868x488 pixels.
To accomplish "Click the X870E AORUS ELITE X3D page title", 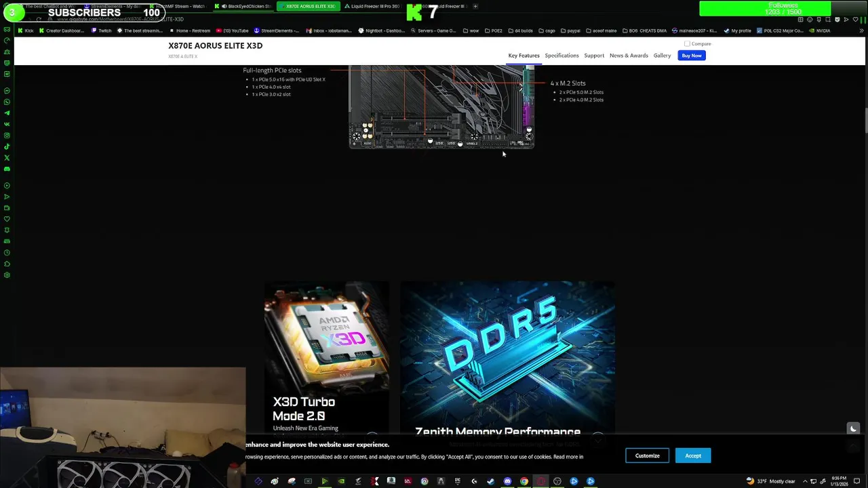I will [x=215, y=45].
